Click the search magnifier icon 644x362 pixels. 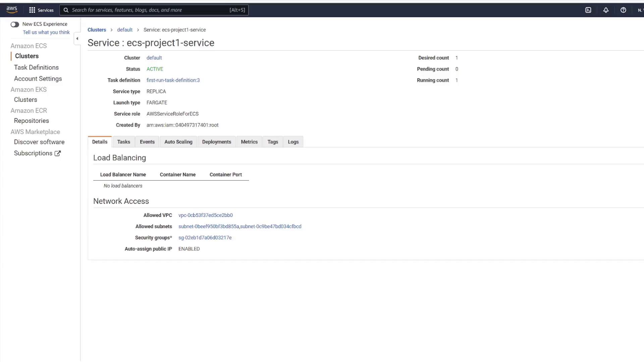click(66, 10)
